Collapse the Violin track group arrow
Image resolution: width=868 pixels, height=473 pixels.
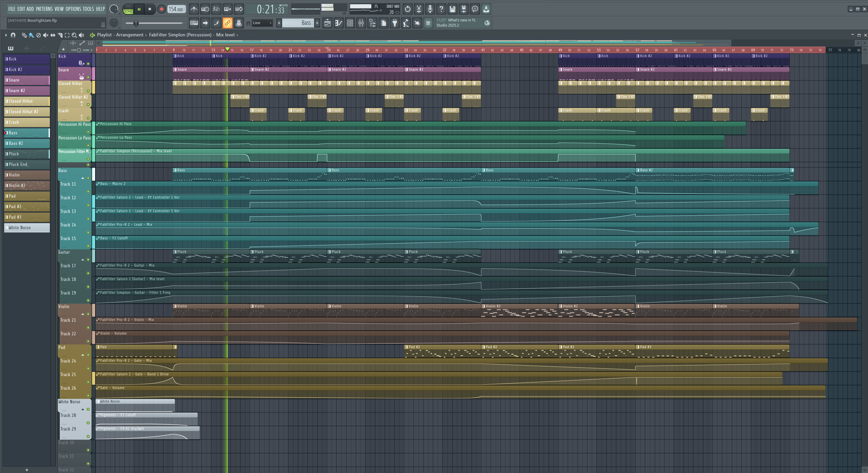(83, 314)
